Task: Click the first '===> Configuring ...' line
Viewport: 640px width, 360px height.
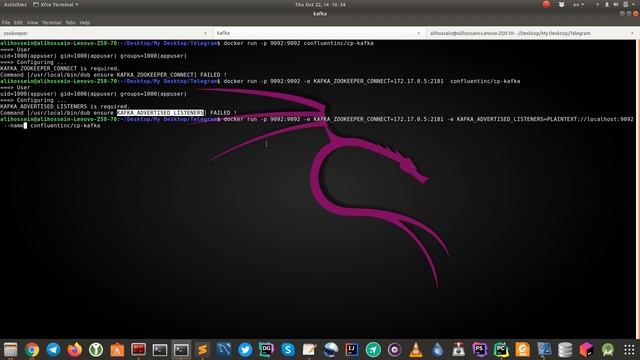Action: click(x=33, y=62)
